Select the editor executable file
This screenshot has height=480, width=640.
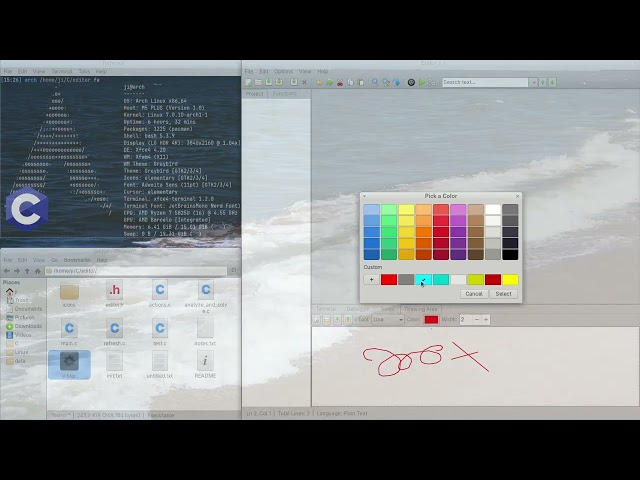69,365
